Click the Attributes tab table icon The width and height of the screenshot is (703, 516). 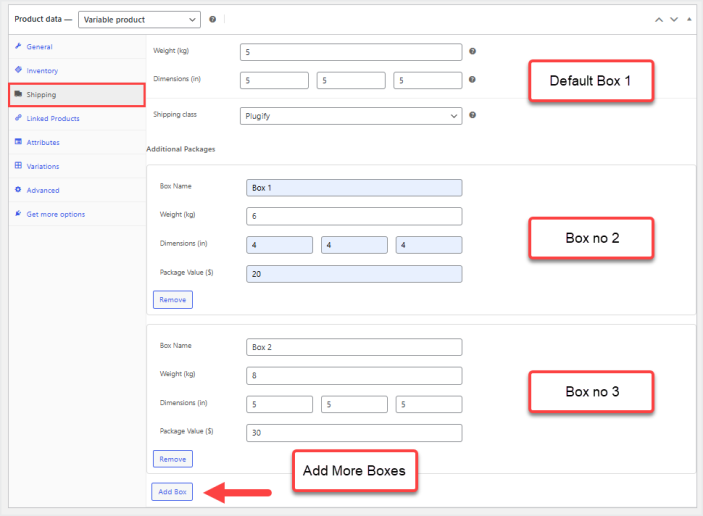click(18, 142)
